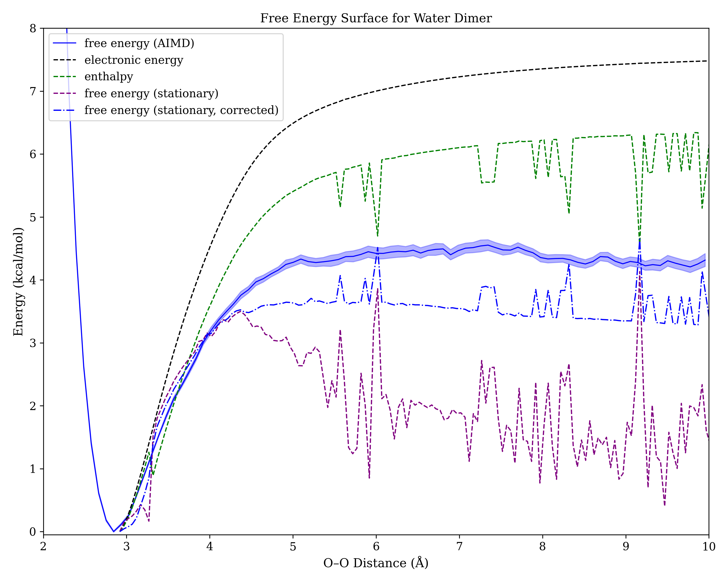The height and width of the screenshot is (582, 728).
Task: Click the y-axis label 'Energy (kcal/mol)'
Action: (x=18, y=282)
